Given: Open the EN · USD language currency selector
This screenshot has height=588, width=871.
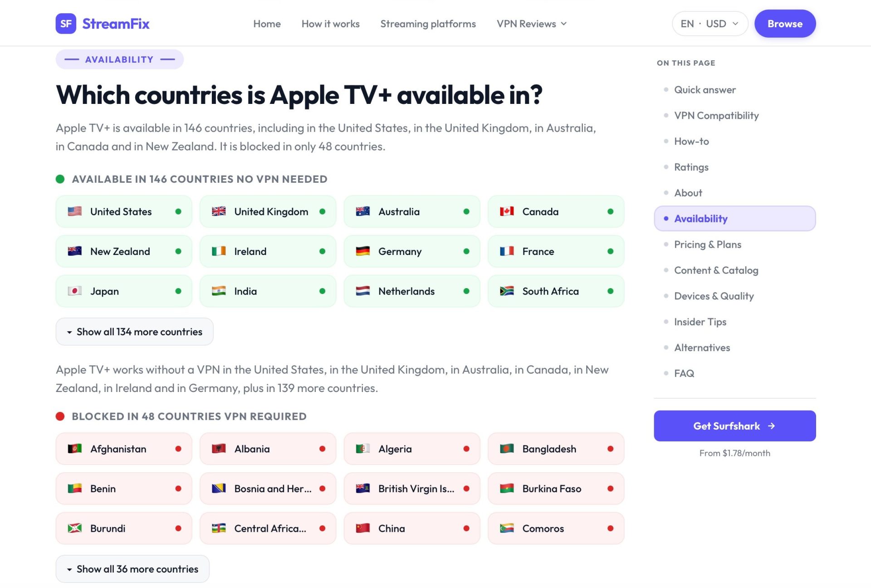Looking at the screenshot, I should pos(710,24).
